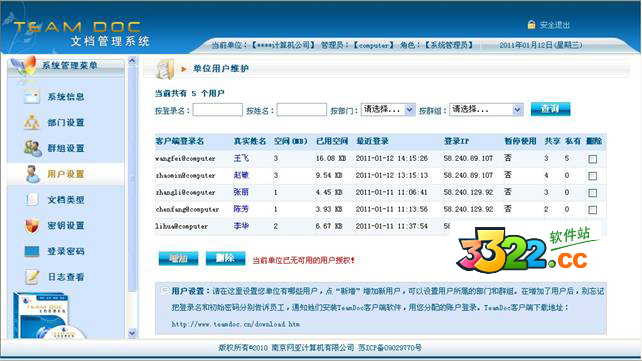
Task: Click the 部门设置 org-chart icon
Action: click(32, 122)
